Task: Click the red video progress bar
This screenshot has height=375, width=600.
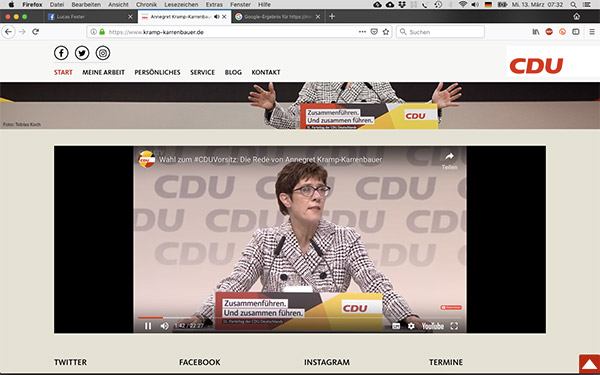Action: tap(150, 318)
